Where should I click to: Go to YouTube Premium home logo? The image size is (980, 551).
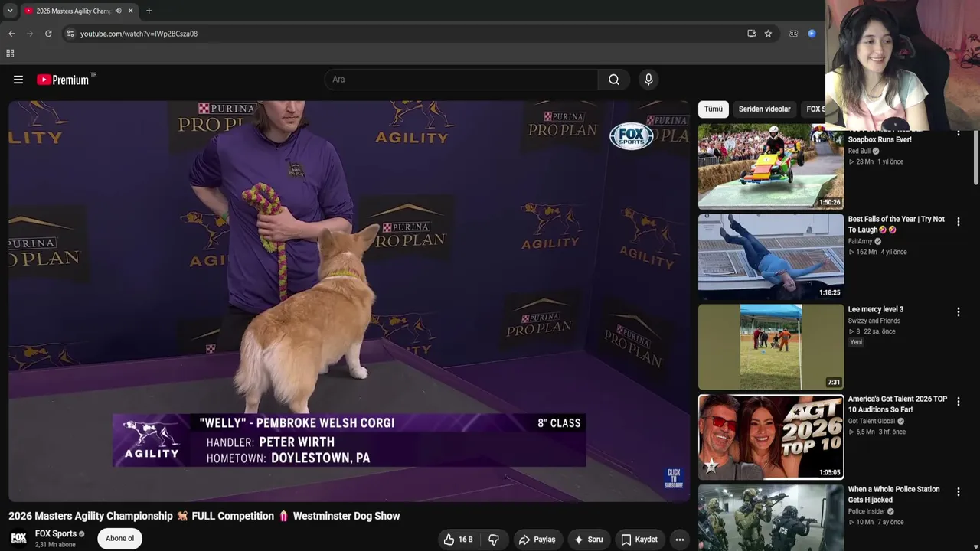point(63,80)
